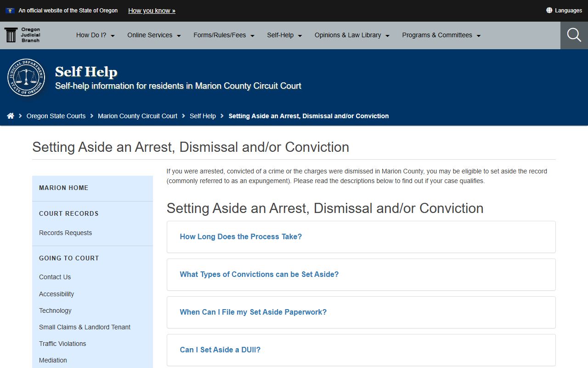
Task: Expand How Long Does the Process Take?
Action: (361, 237)
